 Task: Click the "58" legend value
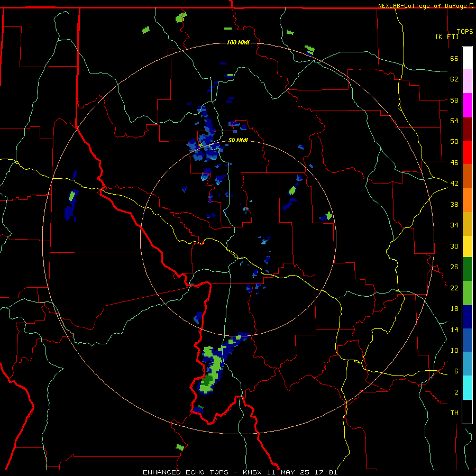click(454, 100)
